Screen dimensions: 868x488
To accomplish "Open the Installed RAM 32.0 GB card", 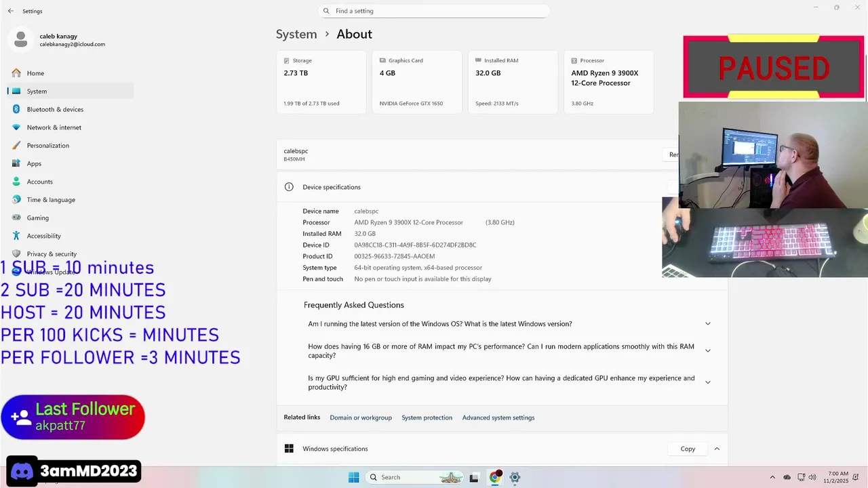I will (513, 82).
